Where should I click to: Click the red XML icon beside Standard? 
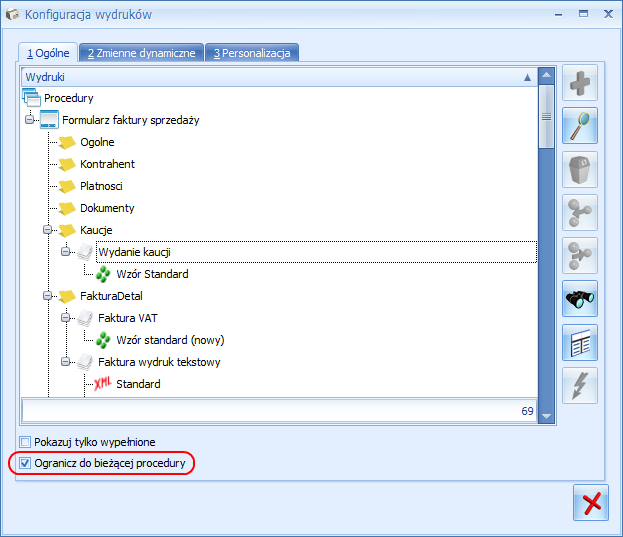(x=103, y=384)
